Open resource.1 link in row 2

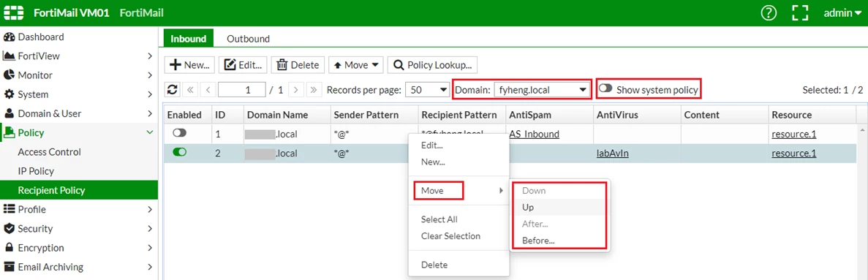tap(794, 154)
